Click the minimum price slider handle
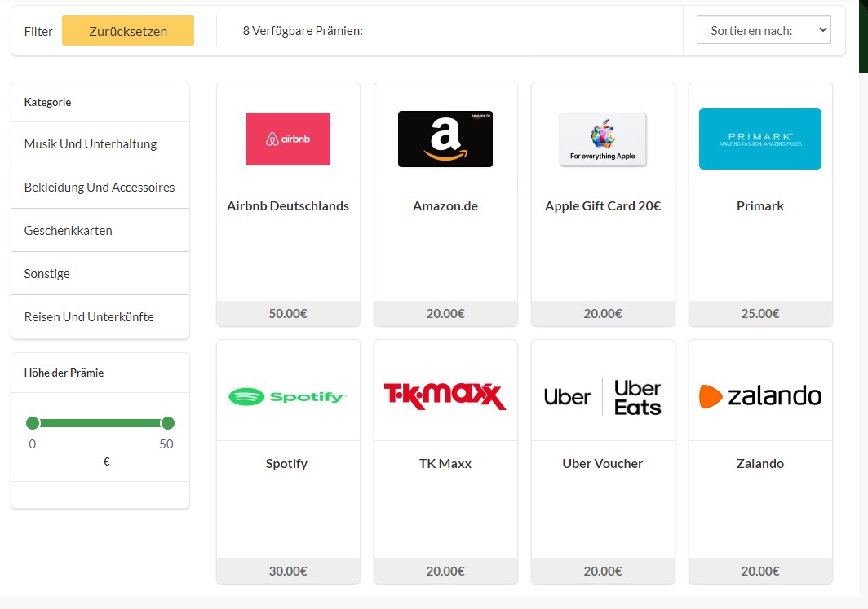The image size is (868, 609). 33,422
